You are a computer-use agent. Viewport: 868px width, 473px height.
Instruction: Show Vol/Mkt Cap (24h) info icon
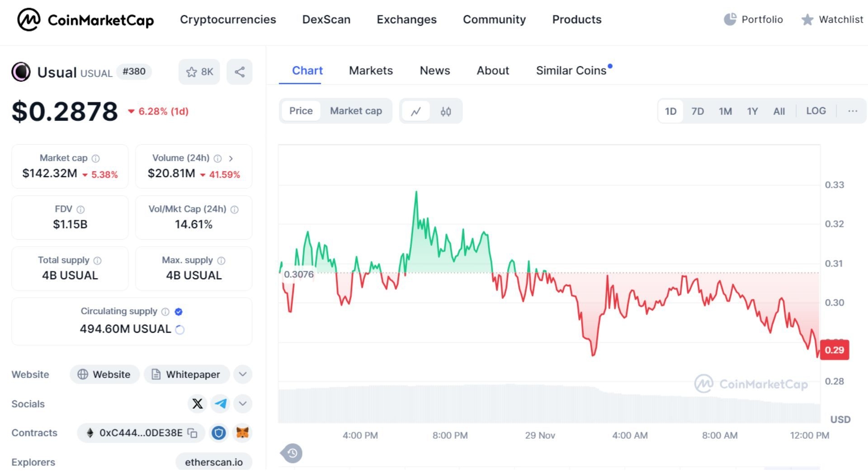click(x=234, y=209)
